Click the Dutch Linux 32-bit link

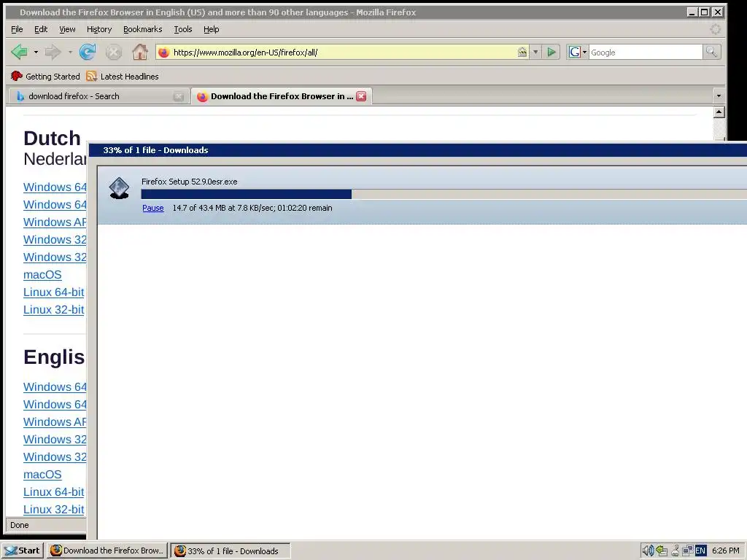tap(54, 309)
